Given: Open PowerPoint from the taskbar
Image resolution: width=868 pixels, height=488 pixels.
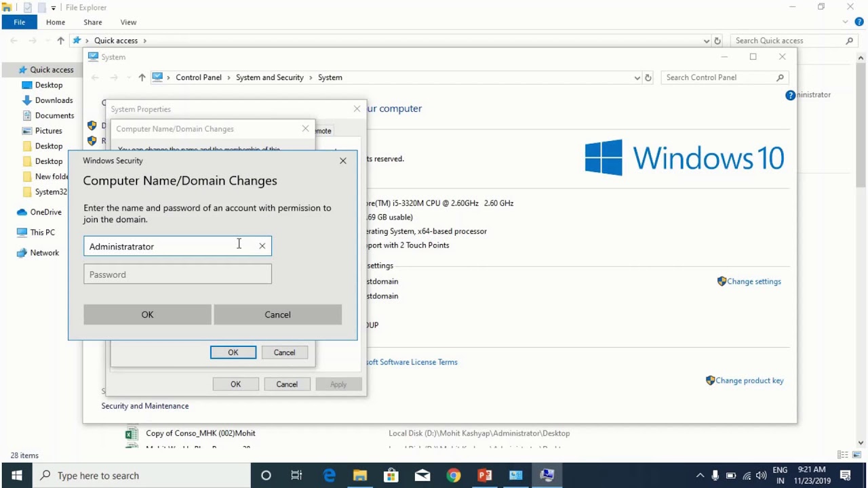Looking at the screenshot, I should [485, 475].
